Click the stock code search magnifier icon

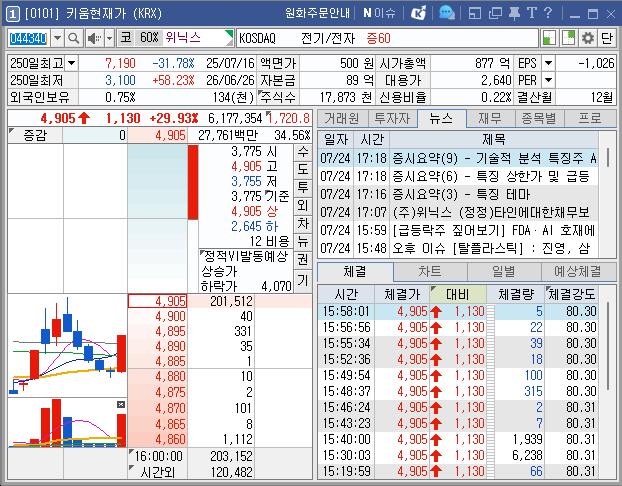(x=74, y=38)
